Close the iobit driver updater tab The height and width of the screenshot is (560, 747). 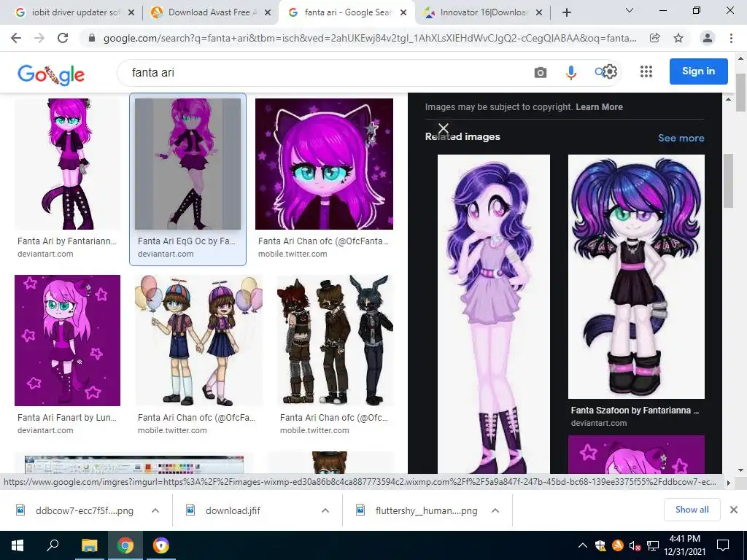(x=131, y=12)
